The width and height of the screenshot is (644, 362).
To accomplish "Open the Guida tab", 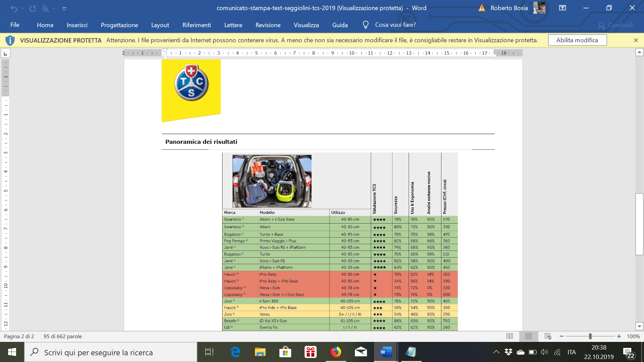I will 340,25.
